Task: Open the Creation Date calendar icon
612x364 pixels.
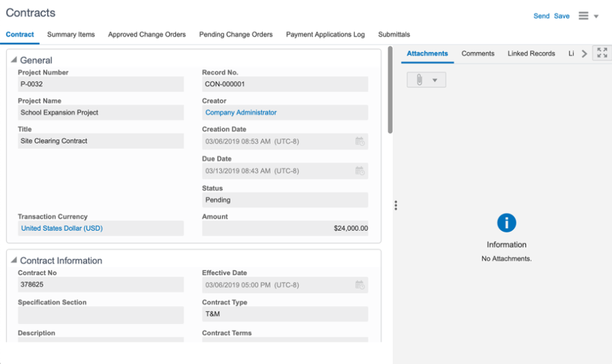Action: (x=360, y=142)
